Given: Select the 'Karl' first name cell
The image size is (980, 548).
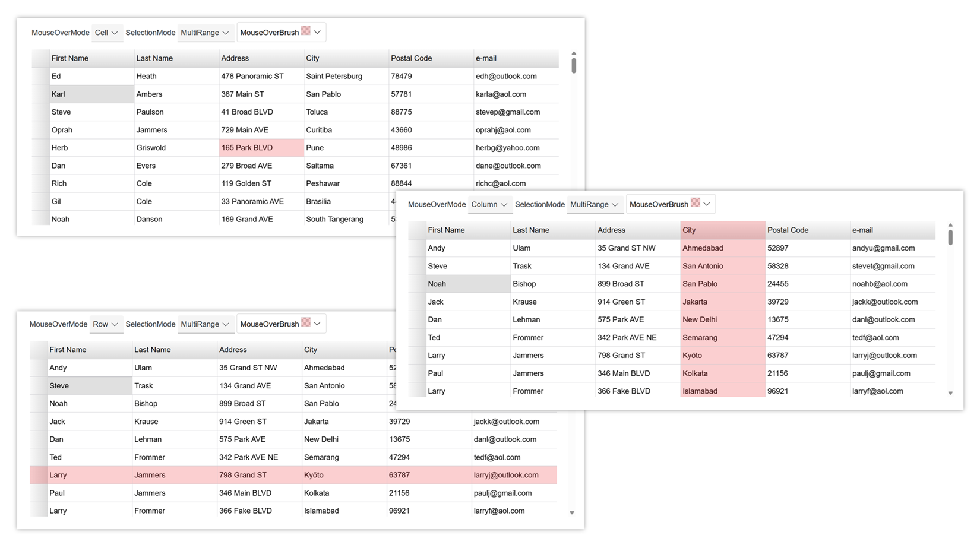Looking at the screenshot, I should coord(91,94).
